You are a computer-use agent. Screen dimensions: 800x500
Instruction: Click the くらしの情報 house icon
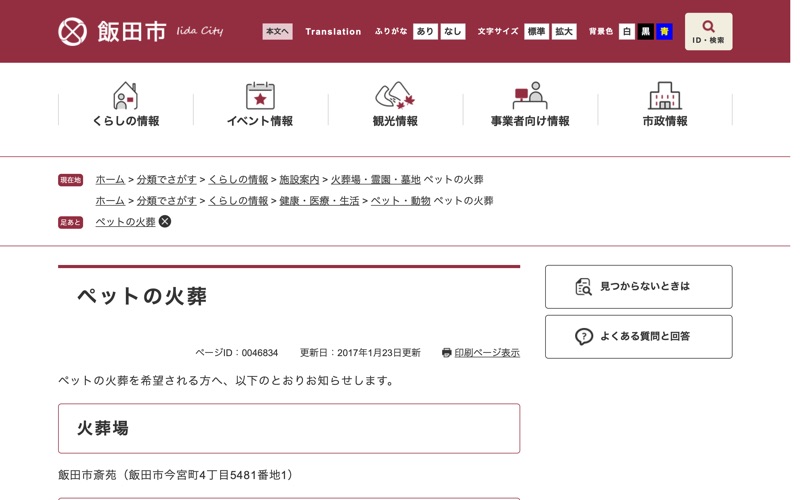coord(126,95)
